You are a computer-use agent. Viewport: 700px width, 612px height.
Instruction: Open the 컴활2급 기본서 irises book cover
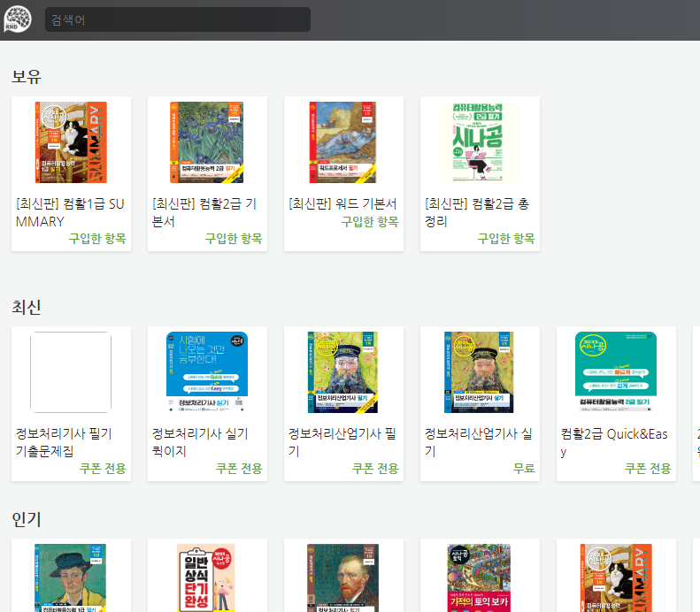pos(207,142)
